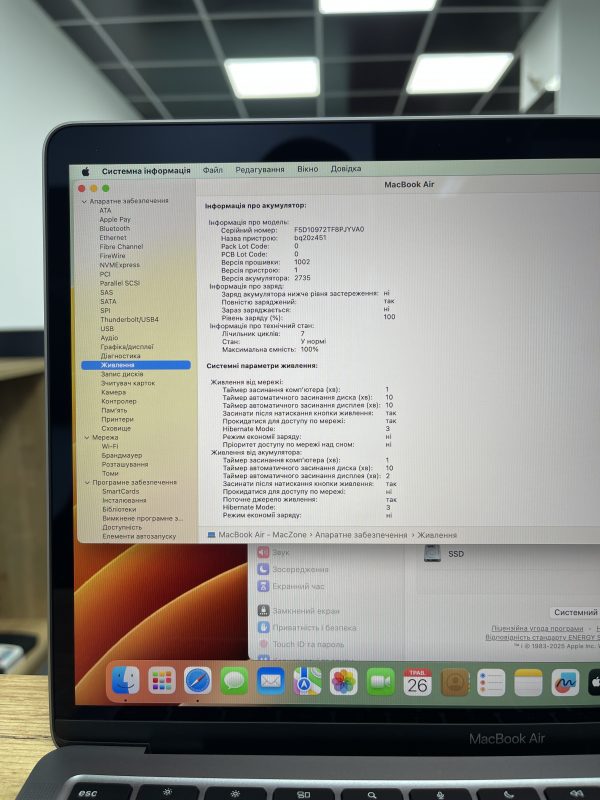Collapse the Апаратне забезпечення section
This screenshot has height=800, width=600.
[x=85, y=202]
